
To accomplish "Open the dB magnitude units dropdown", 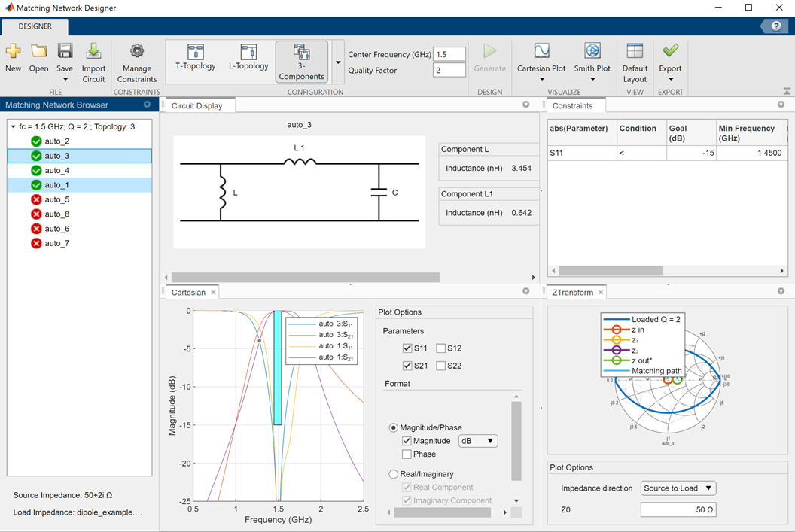I will click(478, 441).
